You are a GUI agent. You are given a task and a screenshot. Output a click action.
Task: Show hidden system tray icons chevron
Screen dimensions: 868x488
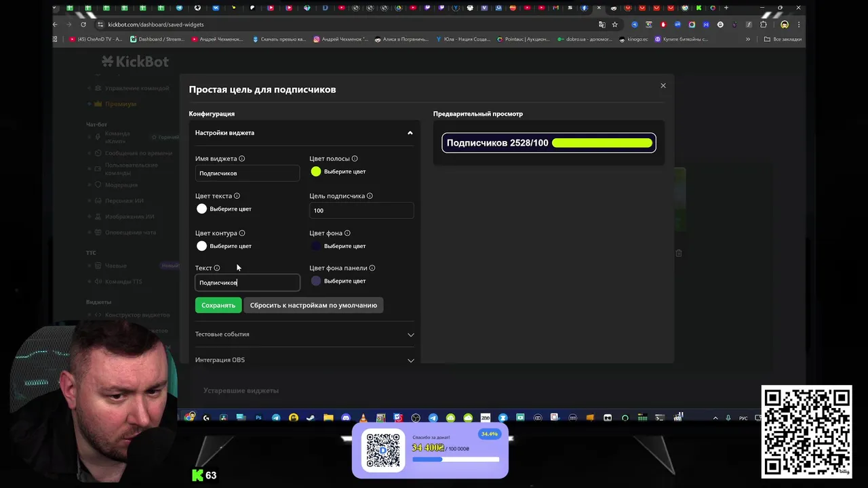pos(715,418)
